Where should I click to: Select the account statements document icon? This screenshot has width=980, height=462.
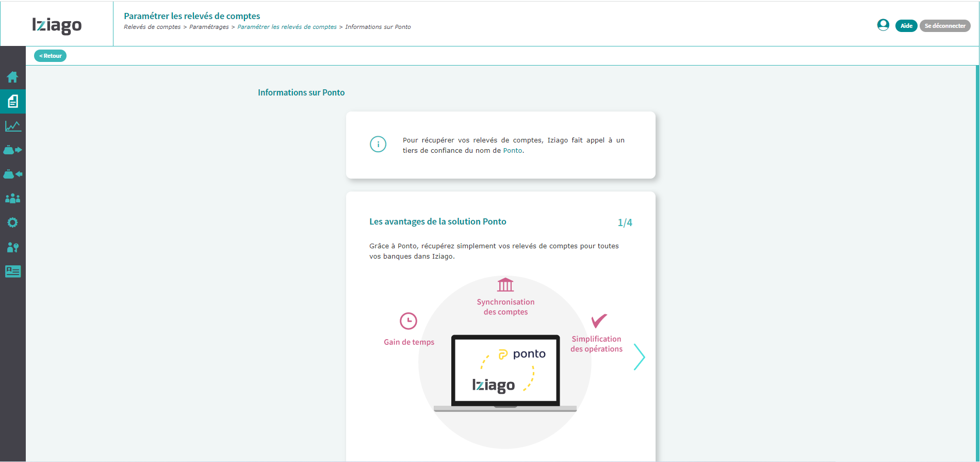pos(12,101)
